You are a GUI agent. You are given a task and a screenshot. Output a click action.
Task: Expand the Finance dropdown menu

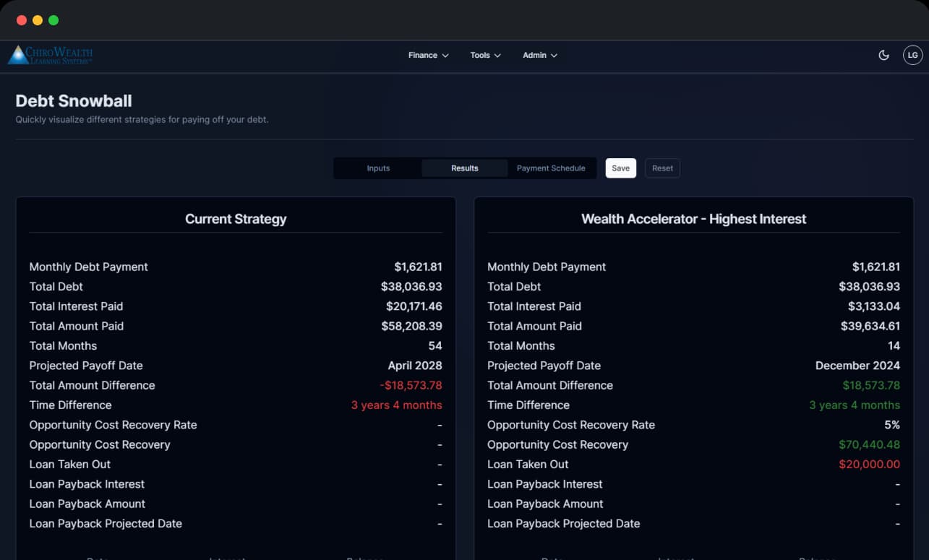point(427,55)
